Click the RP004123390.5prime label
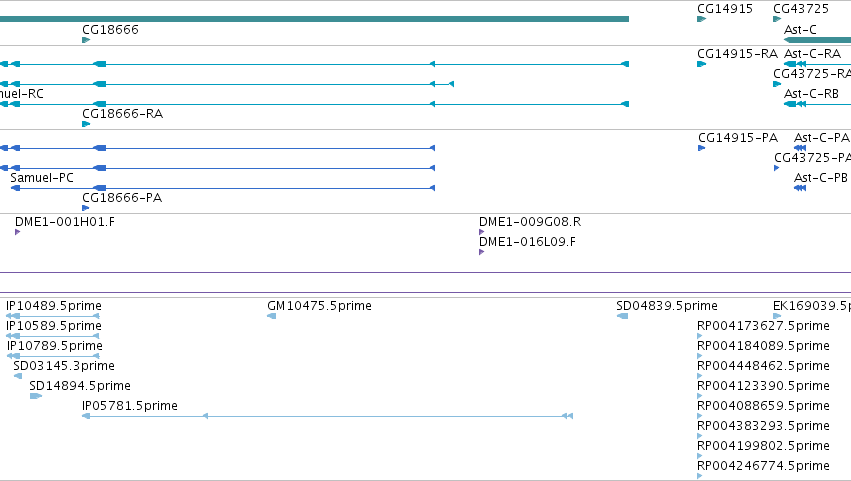The height and width of the screenshot is (481, 851). click(x=763, y=386)
